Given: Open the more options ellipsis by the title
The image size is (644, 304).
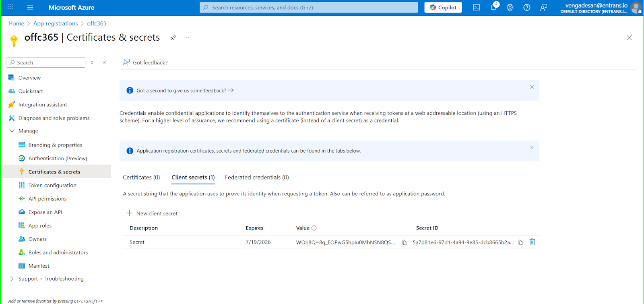Looking at the screenshot, I should coord(187,37).
